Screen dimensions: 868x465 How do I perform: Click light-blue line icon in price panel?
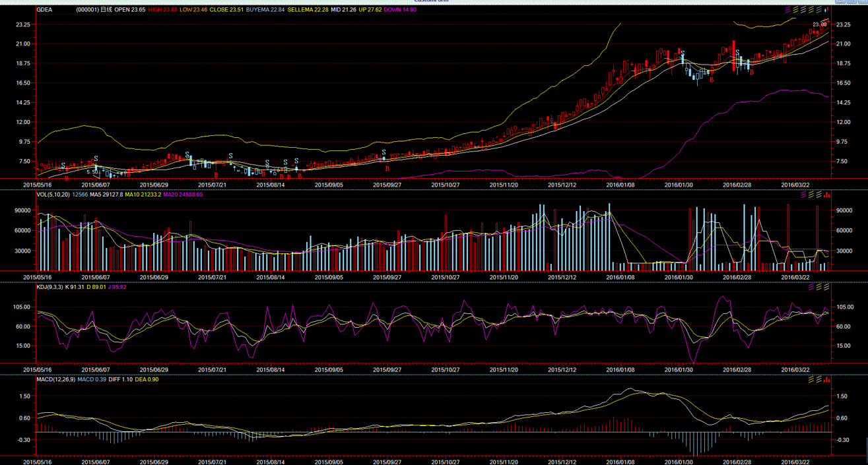click(x=819, y=10)
